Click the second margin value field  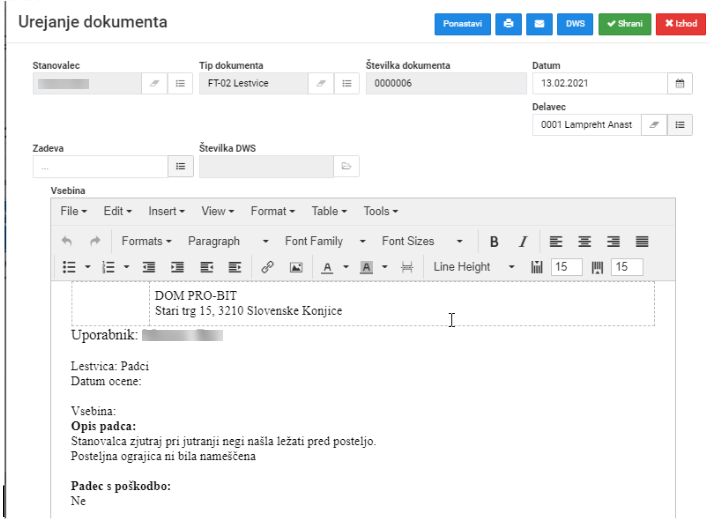pos(627,267)
